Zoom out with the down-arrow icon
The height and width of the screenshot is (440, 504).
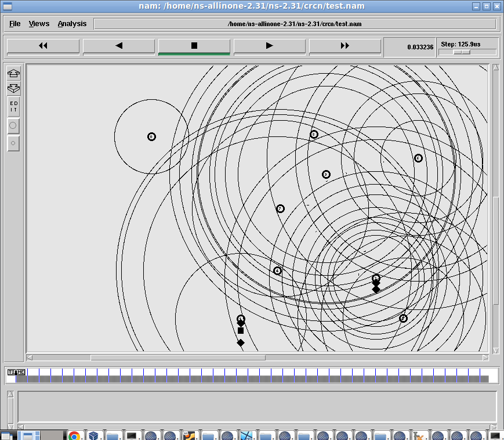[x=13, y=88]
